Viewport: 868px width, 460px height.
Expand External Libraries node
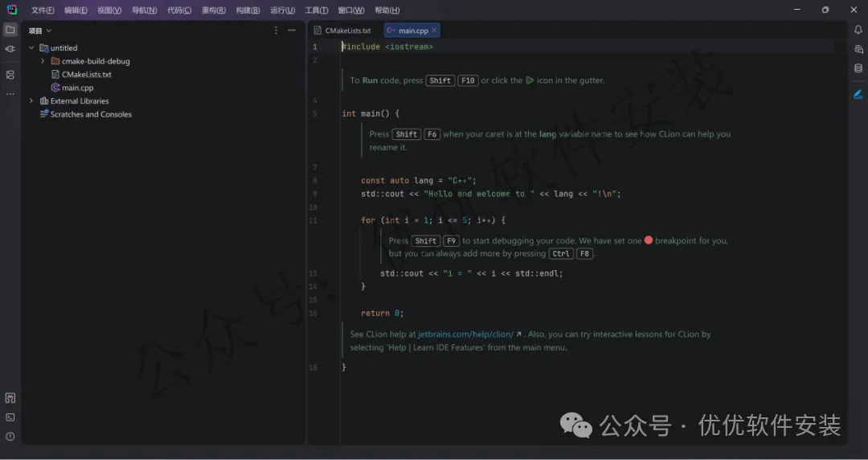[x=31, y=101]
